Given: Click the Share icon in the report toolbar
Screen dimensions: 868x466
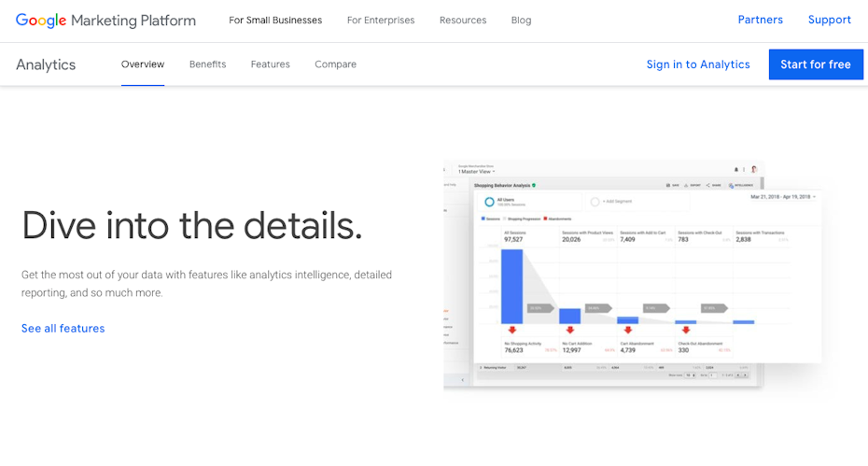Looking at the screenshot, I should pos(711,186).
